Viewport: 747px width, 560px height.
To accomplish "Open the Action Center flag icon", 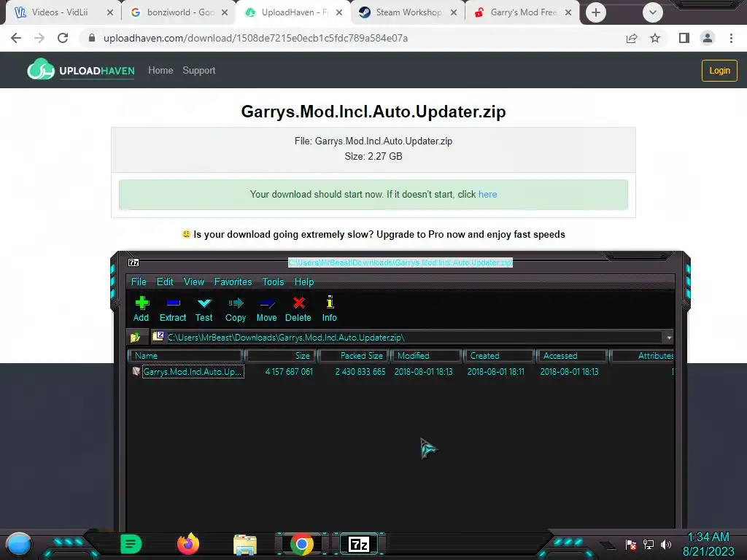I will [x=631, y=544].
